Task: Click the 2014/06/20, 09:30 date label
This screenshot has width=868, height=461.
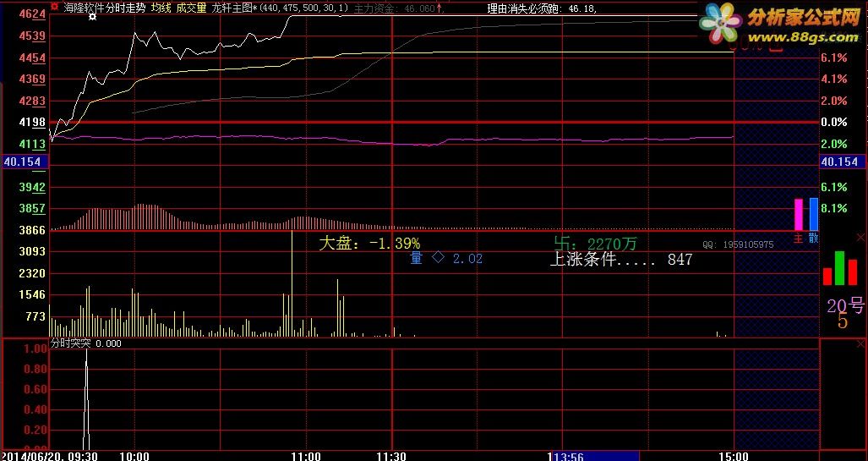Action: click(x=49, y=456)
